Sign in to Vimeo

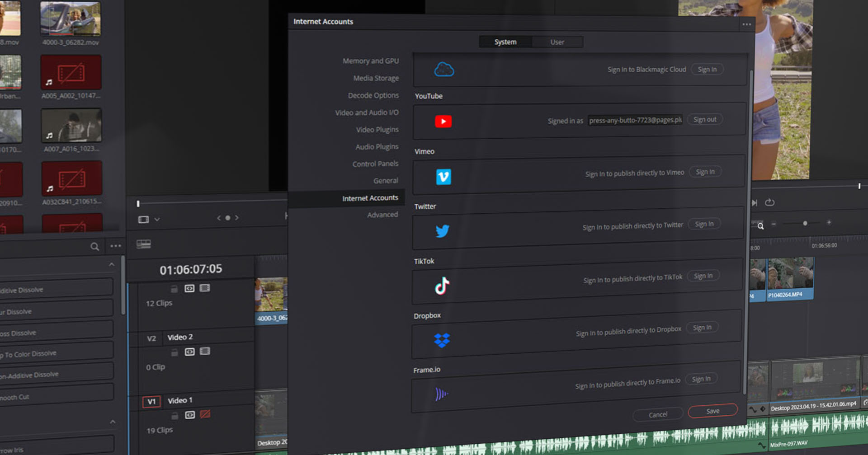[x=705, y=172]
